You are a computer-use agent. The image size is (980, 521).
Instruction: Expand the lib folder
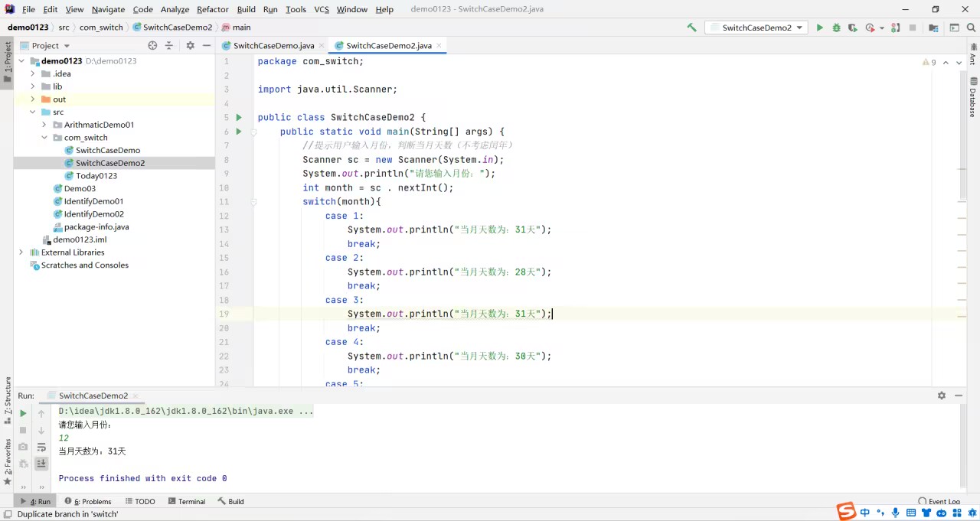click(32, 86)
